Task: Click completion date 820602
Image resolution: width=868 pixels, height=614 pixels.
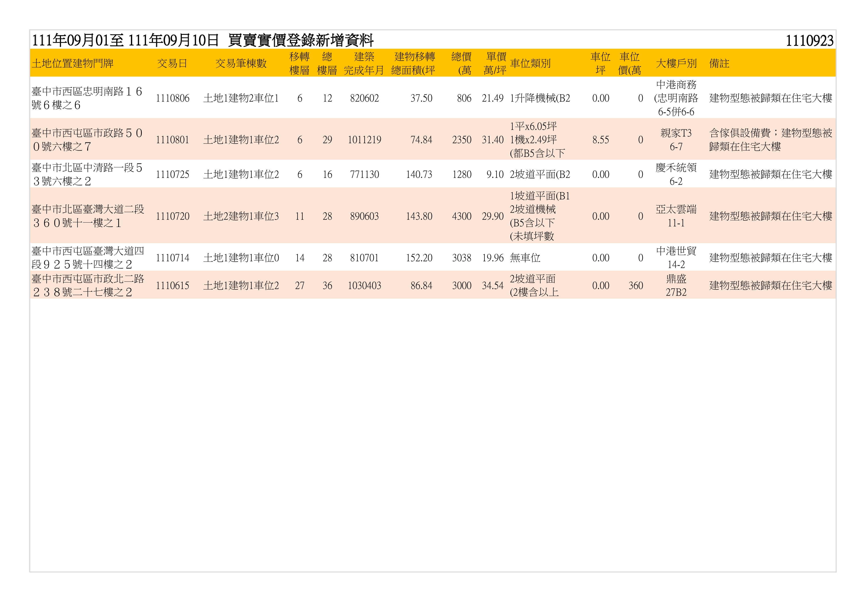Action: tap(364, 98)
